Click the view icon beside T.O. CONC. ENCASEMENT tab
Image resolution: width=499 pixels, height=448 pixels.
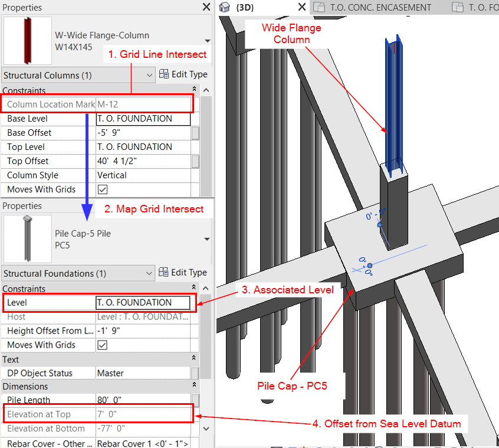(319, 8)
